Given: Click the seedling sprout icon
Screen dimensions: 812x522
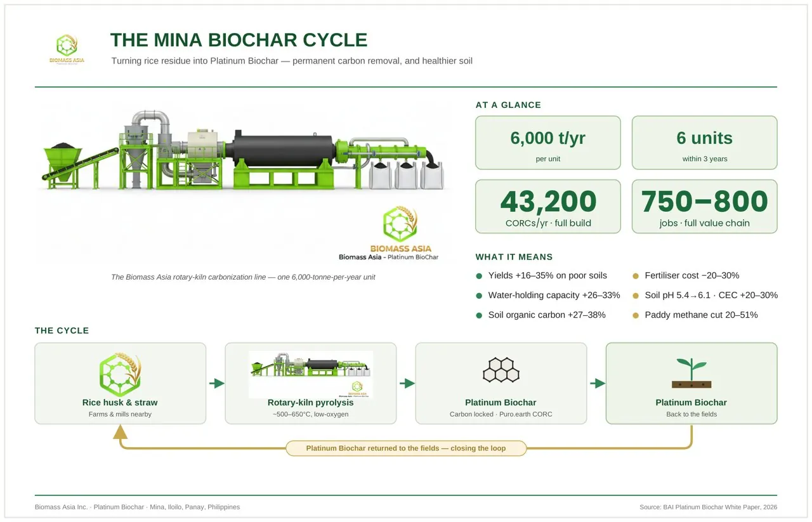Looking at the screenshot, I should click(691, 373).
